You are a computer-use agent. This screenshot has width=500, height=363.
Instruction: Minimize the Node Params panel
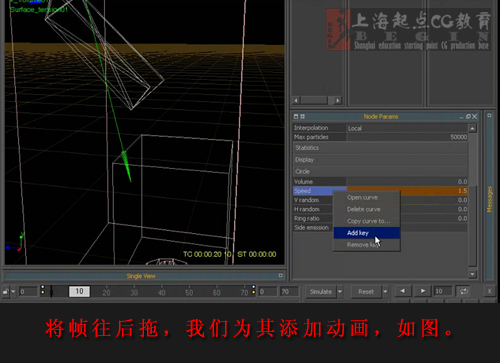tap(461, 117)
